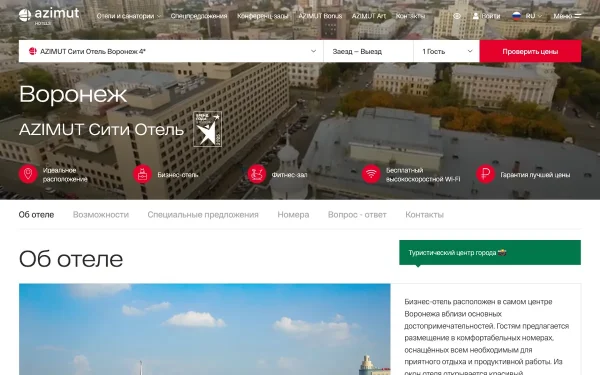This screenshot has height=375, width=600.
Task: Open Конференц-залы in top menu
Action: pos(262,16)
